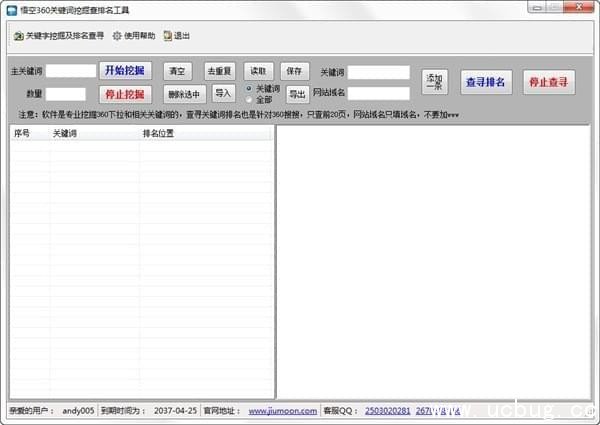Click the 导入 import button
The image size is (600, 425).
[223, 93]
